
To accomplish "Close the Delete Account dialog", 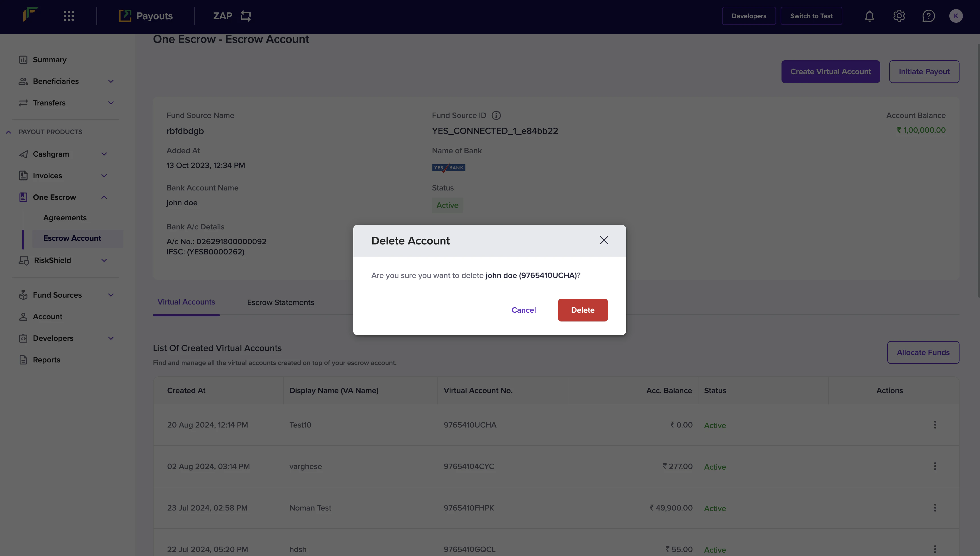I will (604, 240).
